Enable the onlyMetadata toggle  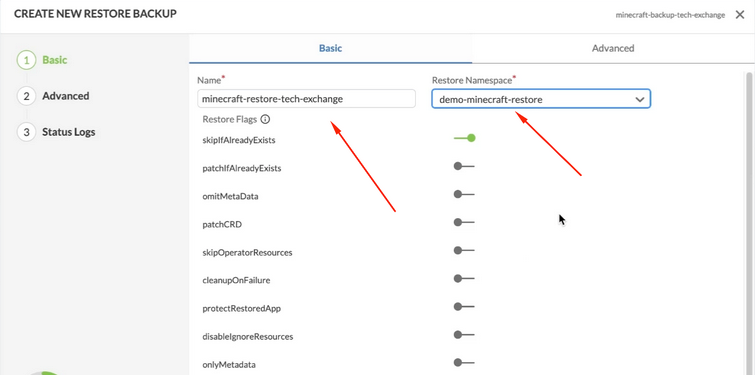[x=464, y=362]
